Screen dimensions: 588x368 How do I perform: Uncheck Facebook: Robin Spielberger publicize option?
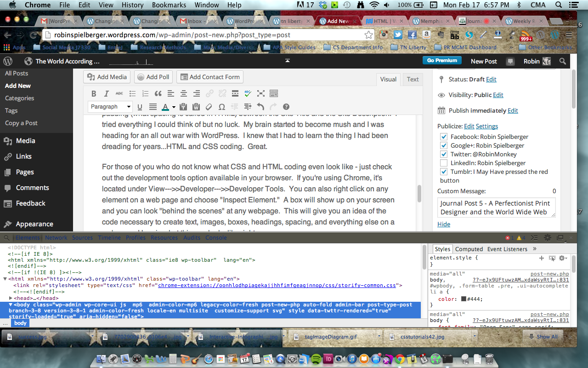(444, 137)
